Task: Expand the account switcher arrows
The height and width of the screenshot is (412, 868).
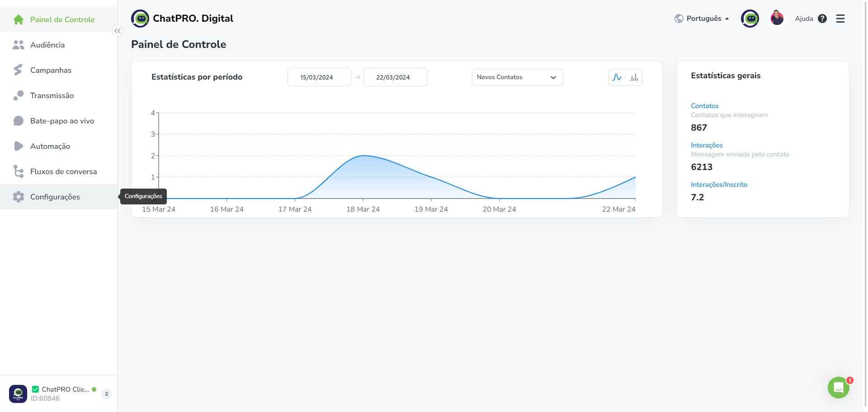Action: [107, 394]
